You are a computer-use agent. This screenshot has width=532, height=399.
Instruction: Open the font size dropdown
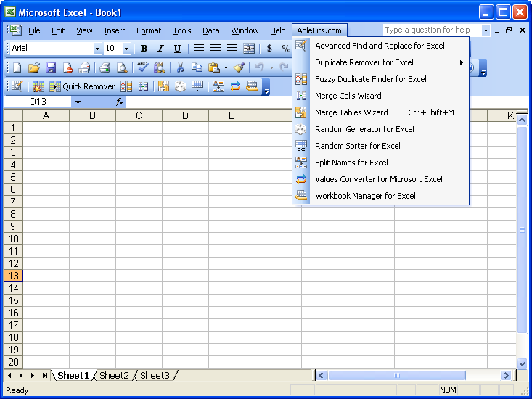coord(126,49)
